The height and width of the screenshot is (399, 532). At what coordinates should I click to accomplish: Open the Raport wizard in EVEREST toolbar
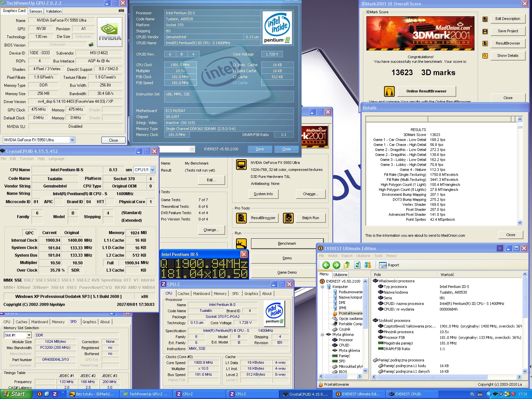point(389,265)
